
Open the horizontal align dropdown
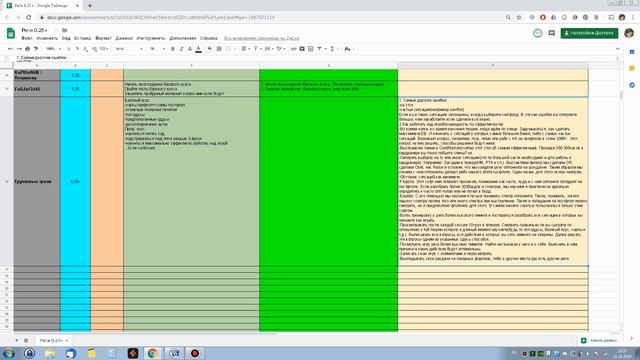click(245, 49)
